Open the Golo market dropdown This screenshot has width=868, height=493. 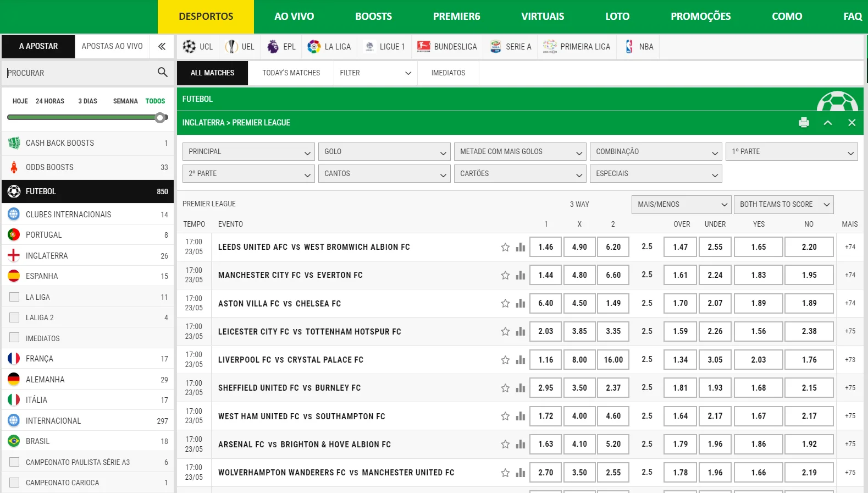coord(384,152)
